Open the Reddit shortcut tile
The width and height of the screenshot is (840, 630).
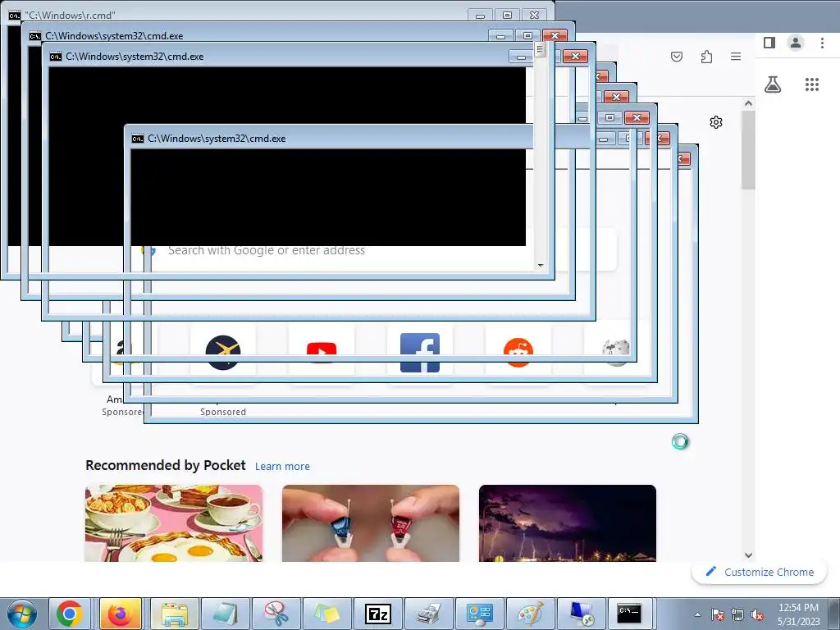pyautogui.click(x=518, y=352)
